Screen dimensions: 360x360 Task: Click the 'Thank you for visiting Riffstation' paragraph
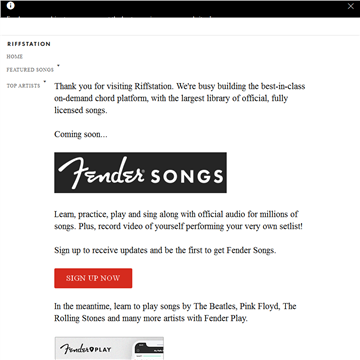(x=180, y=98)
